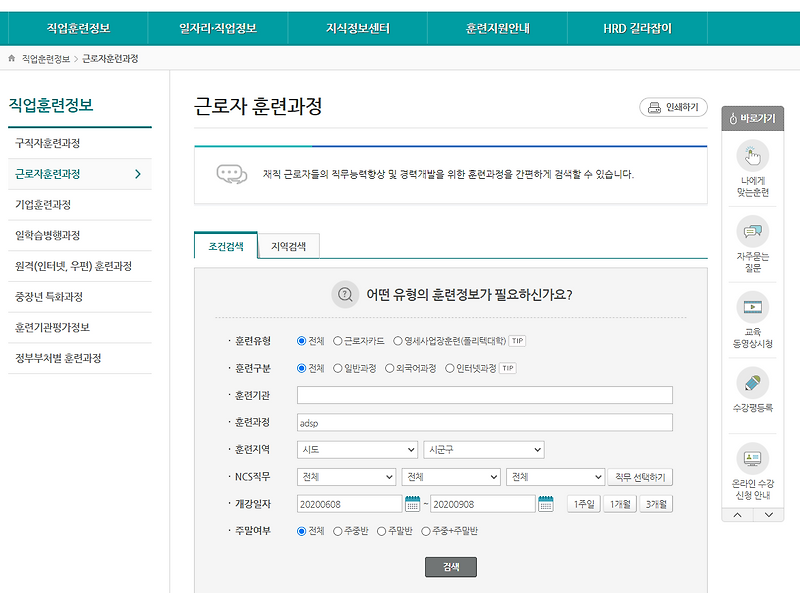This screenshot has height=593, width=800.
Task: Open HRD 길라잡이 top menu
Action: tap(637, 29)
